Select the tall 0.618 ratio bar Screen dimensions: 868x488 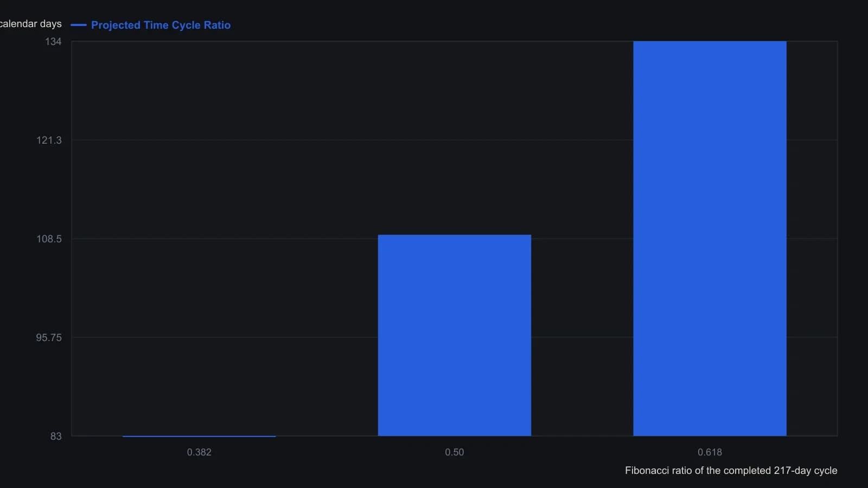710,239
